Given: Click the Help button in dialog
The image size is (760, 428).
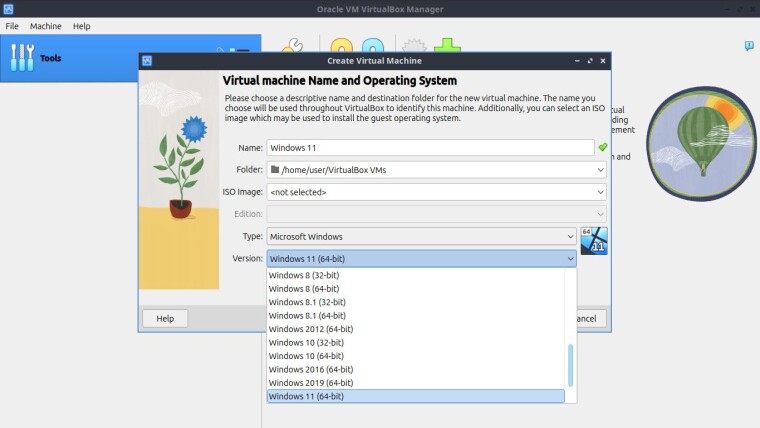Looking at the screenshot, I should tap(165, 318).
